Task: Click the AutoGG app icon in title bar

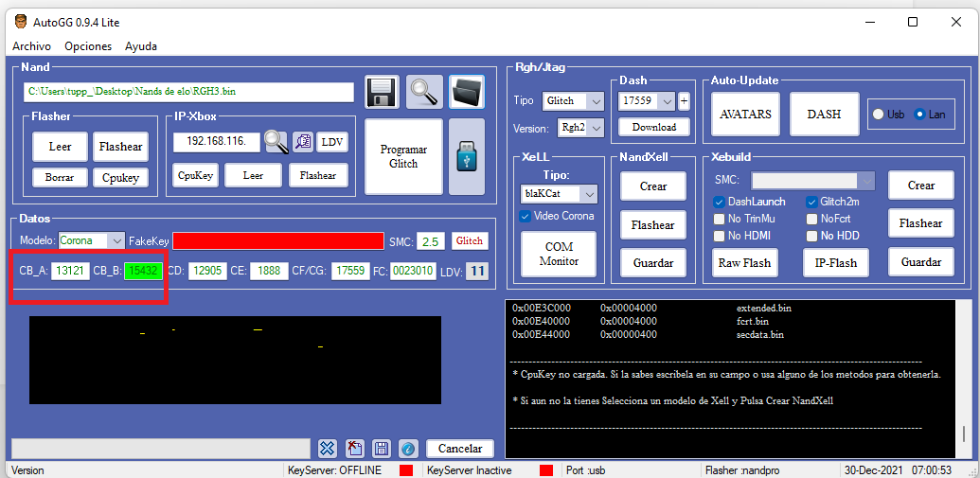Action: pos(21,22)
